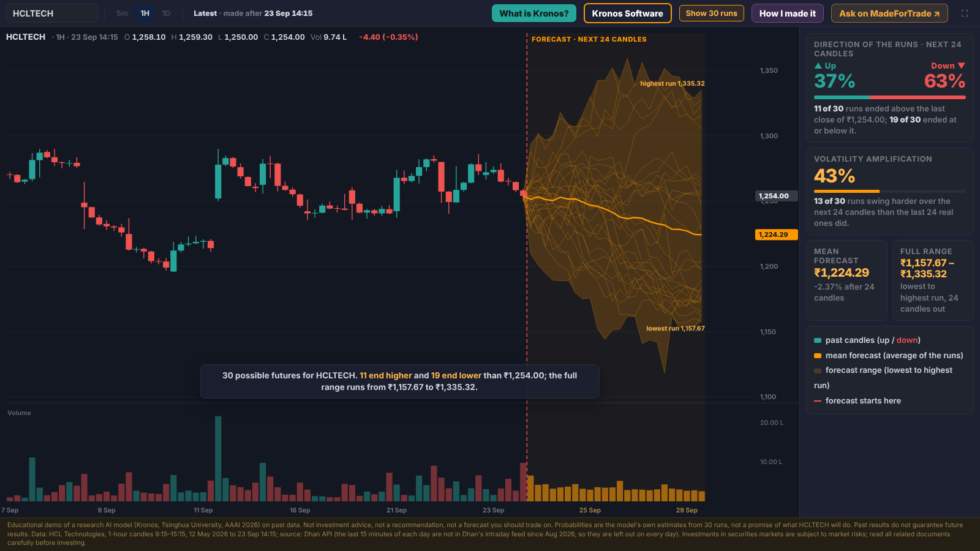Click the HCLTECH symbol input field
980x551 pixels.
(x=52, y=13)
